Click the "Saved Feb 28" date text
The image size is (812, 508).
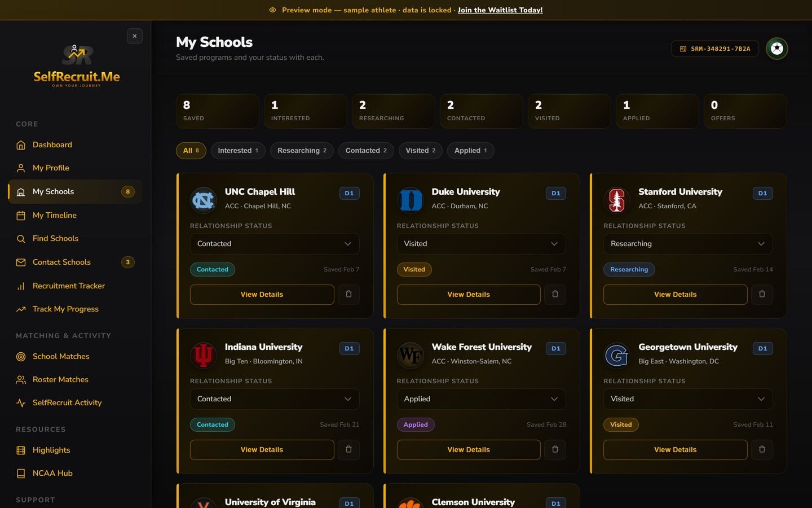pyautogui.click(x=546, y=425)
